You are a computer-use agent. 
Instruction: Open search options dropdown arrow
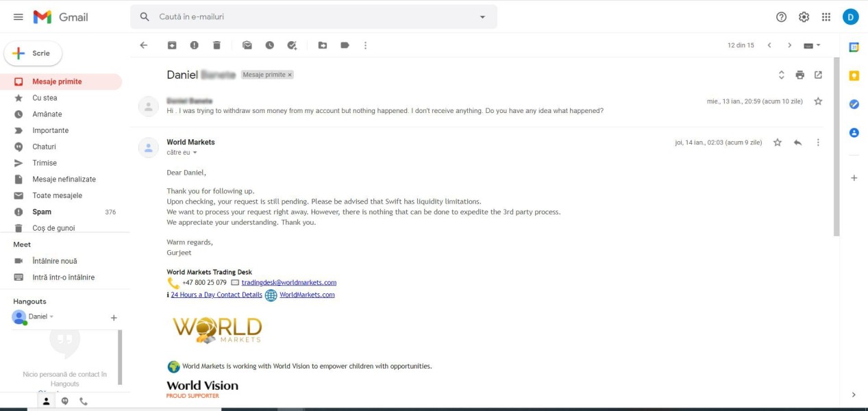(482, 16)
